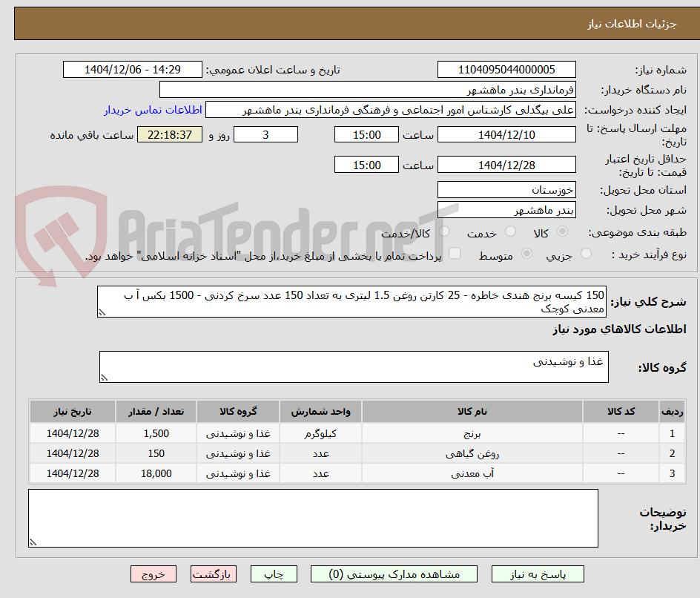Image resolution: width=700 pixels, height=598 pixels.
Task: Click the عدد unit in روغن گیاهی row
Action: (x=320, y=453)
